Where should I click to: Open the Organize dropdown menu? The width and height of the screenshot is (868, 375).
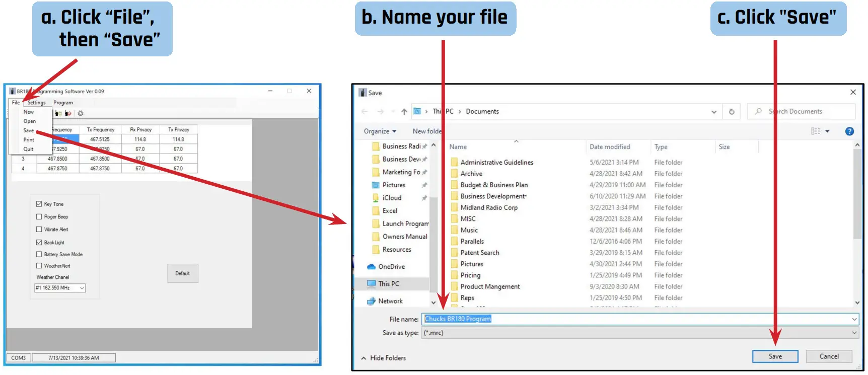(x=380, y=131)
